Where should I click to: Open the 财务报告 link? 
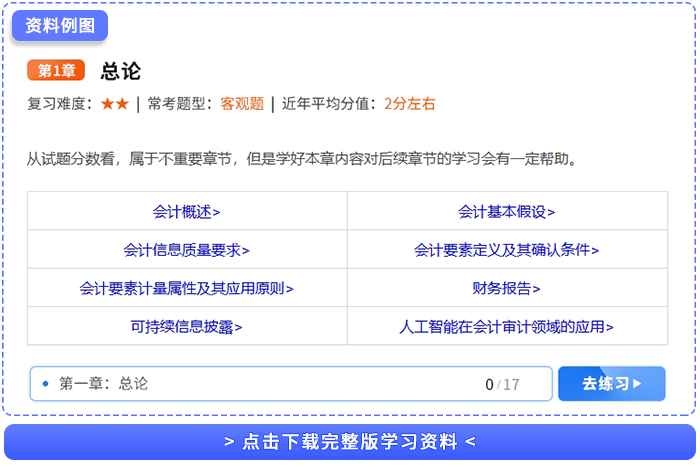point(507,288)
